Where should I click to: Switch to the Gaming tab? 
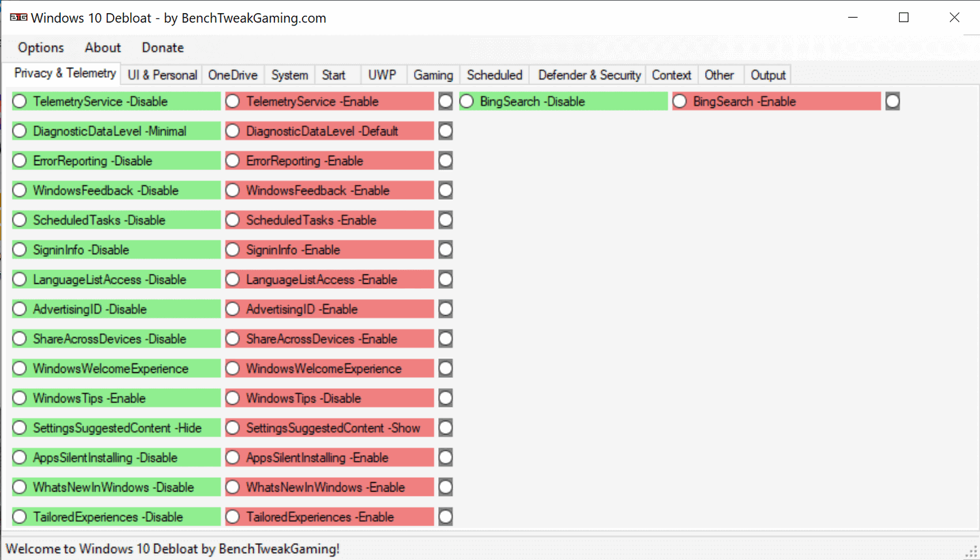click(433, 74)
